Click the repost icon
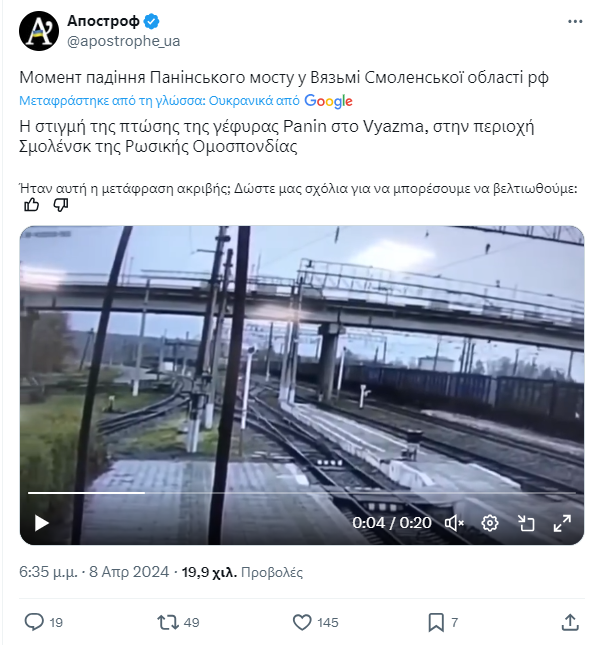This screenshot has height=645, width=592. point(168,622)
